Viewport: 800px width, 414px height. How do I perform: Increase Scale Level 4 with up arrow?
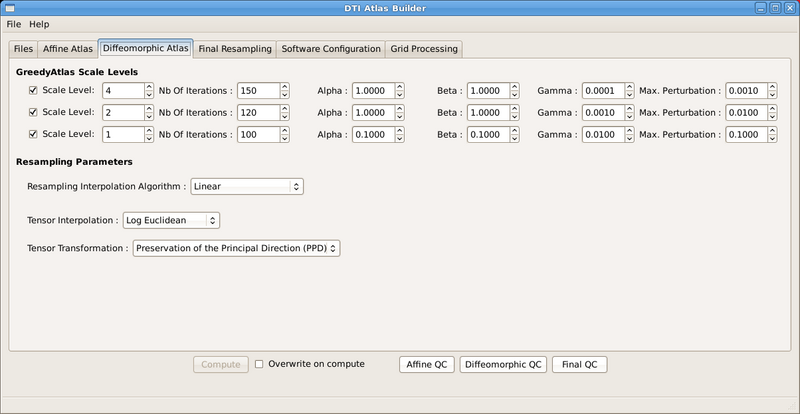(x=149, y=87)
